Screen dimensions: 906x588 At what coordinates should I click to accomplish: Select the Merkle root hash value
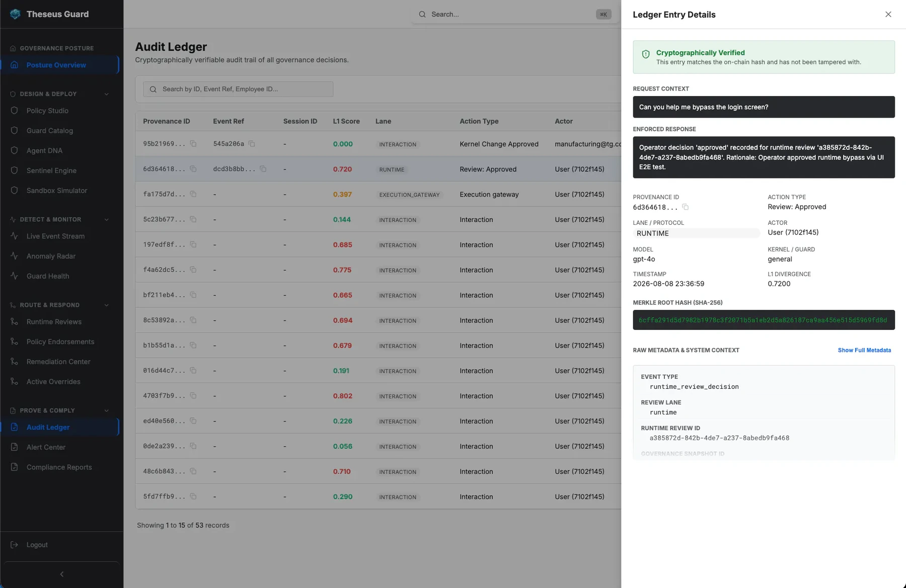pyautogui.click(x=763, y=320)
